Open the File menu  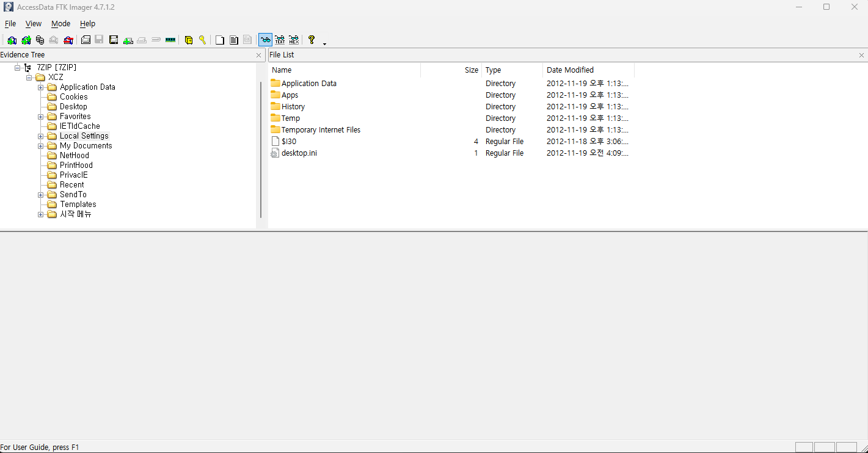10,24
